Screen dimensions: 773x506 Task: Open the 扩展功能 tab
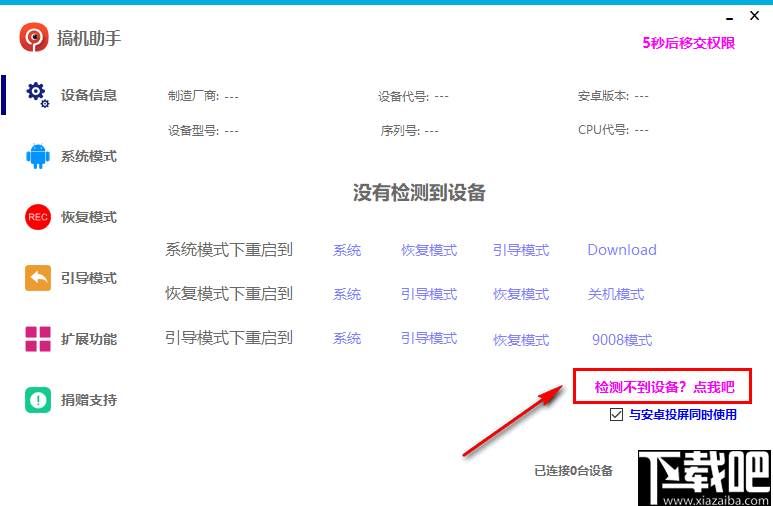pos(89,339)
